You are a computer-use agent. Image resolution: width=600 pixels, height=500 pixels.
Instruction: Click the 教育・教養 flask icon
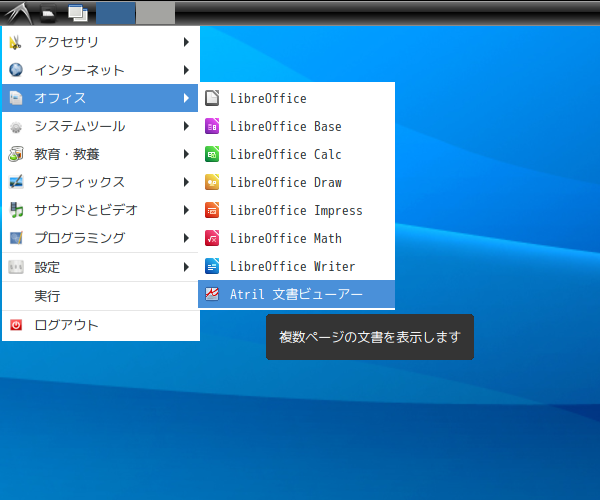16,154
